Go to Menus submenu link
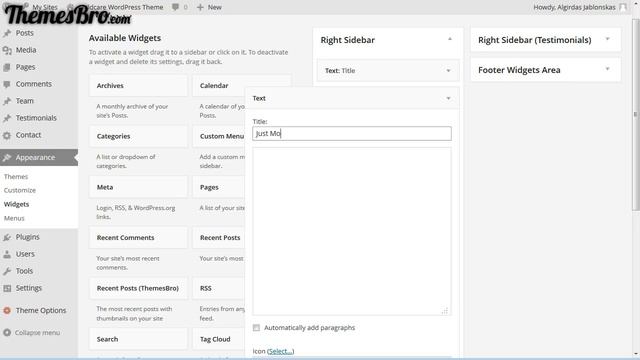This screenshot has width=640, height=360. pos(14,218)
